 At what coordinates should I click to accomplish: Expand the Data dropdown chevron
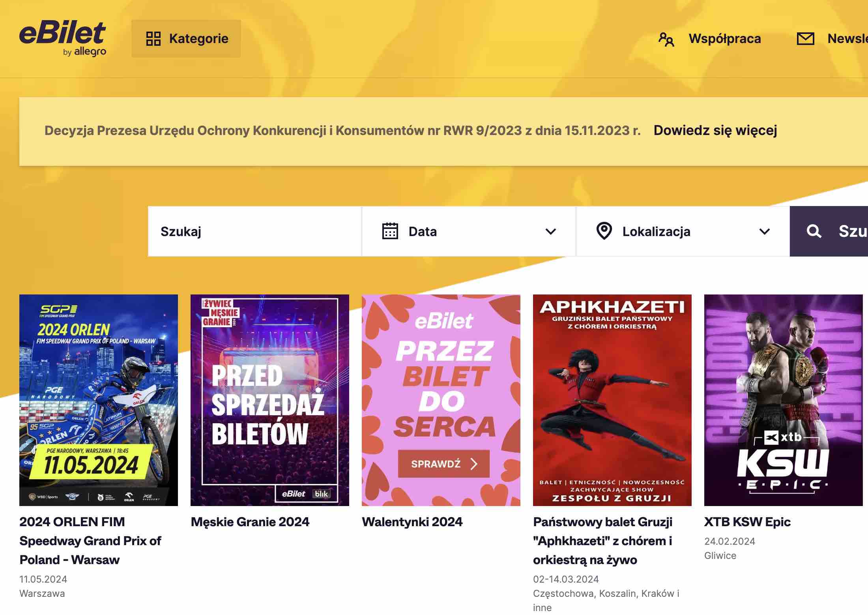[551, 231]
